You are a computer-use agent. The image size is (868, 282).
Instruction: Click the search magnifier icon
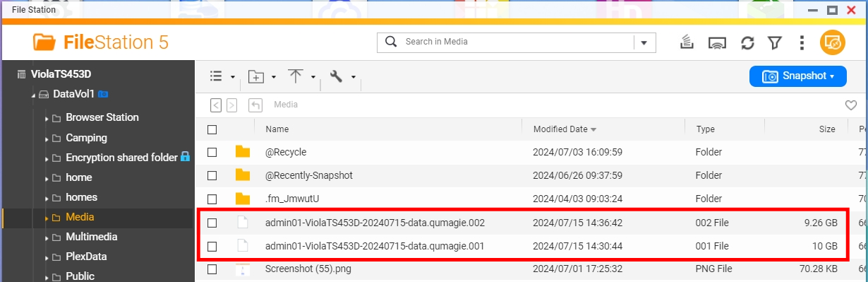point(390,42)
